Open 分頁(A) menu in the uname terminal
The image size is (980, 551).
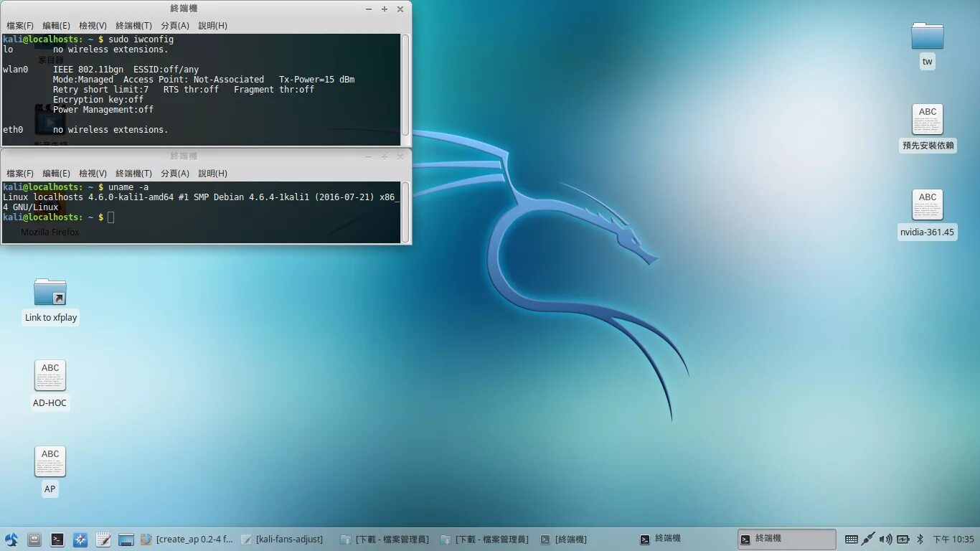click(175, 173)
